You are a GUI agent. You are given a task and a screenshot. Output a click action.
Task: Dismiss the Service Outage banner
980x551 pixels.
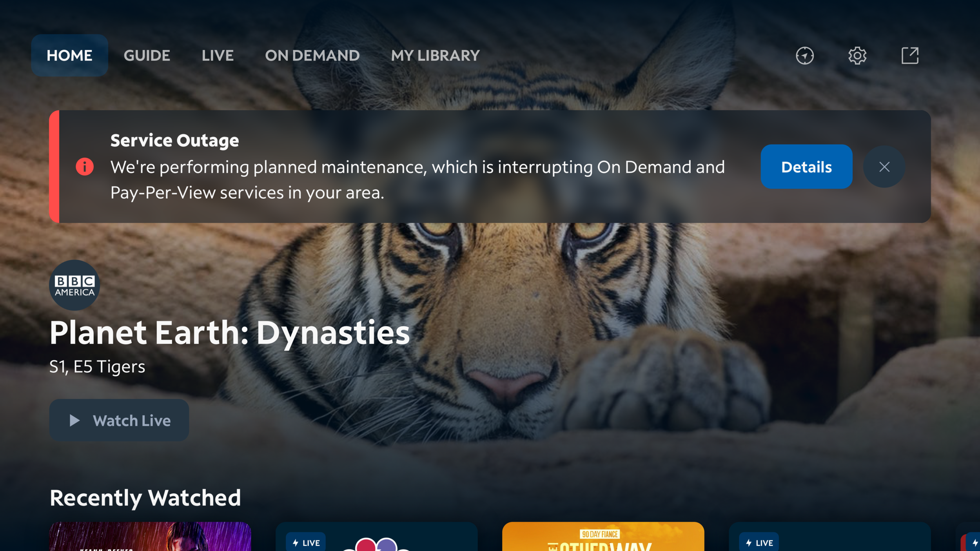click(884, 167)
